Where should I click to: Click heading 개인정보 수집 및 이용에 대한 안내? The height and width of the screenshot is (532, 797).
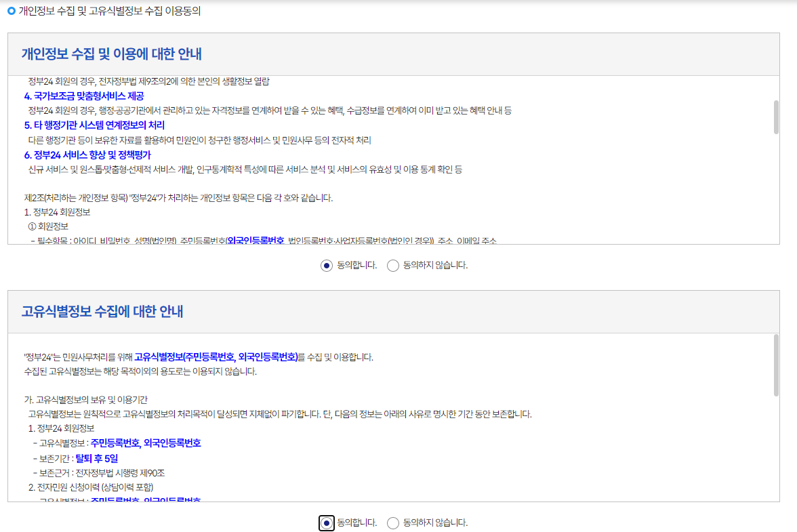pos(111,54)
